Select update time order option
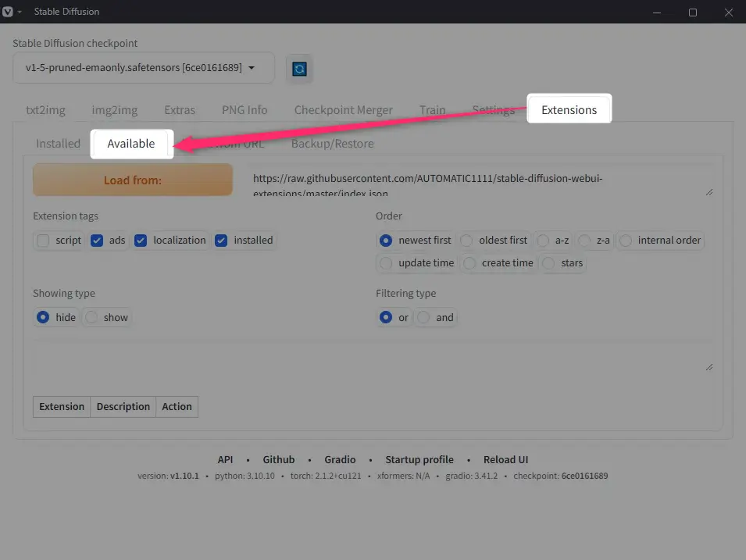Screen dimensions: 746x560 386,262
